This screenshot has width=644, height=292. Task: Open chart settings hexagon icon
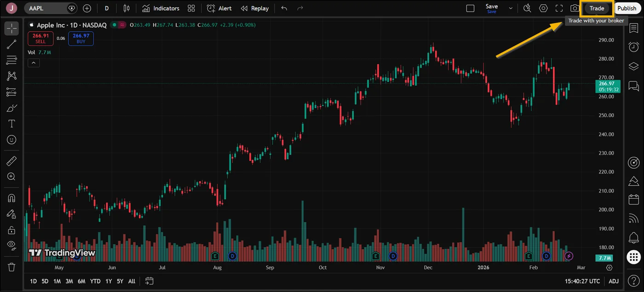click(x=543, y=8)
